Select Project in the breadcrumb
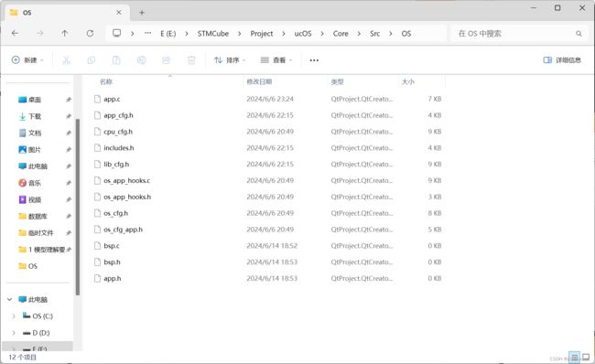This screenshot has height=364, width=595. (x=262, y=34)
